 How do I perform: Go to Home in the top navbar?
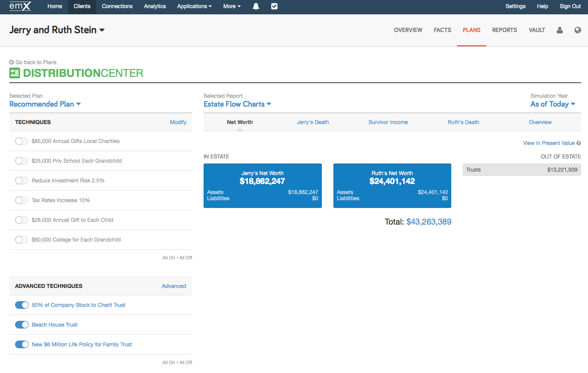tap(55, 6)
